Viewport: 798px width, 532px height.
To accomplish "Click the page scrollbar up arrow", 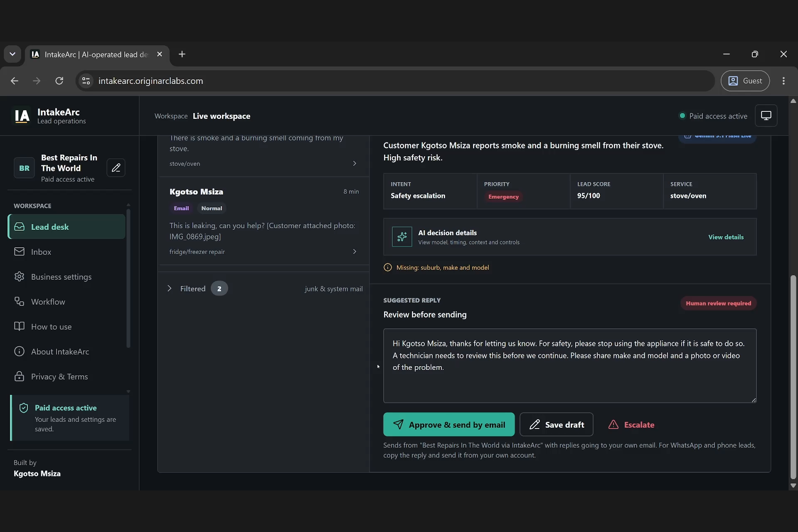I will (x=793, y=101).
